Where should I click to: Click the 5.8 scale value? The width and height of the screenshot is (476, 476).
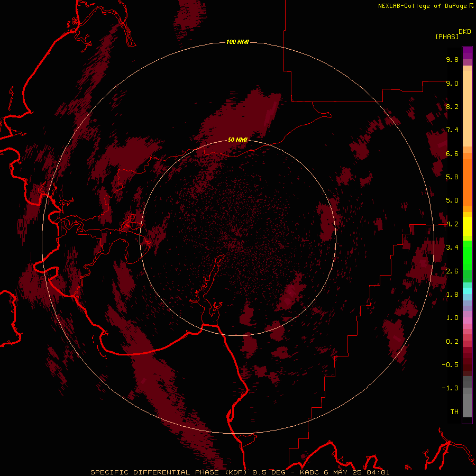[452, 177]
